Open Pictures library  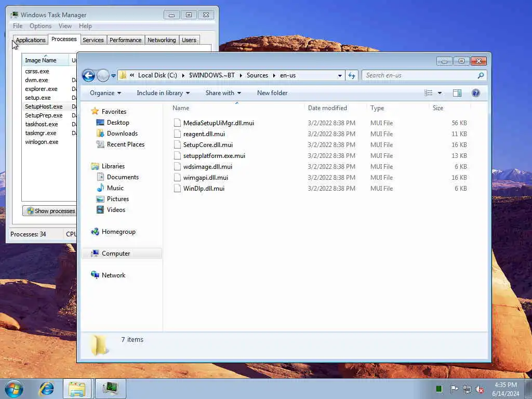tap(117, 199)
